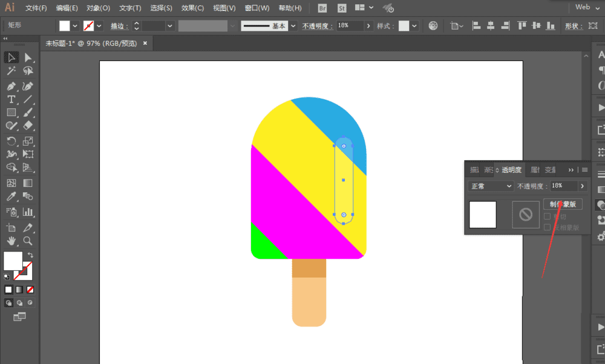Viewport: 605px width, 364px height.
Task: Switch to the 透明度 panel tab
Action: (x=511, y=170)
